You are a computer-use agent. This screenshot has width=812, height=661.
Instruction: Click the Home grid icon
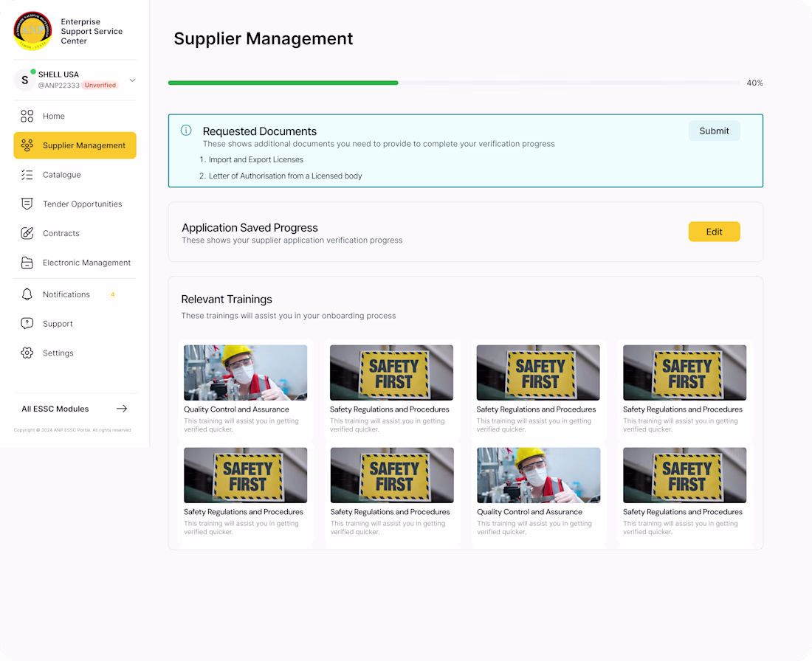click(27, 116)
